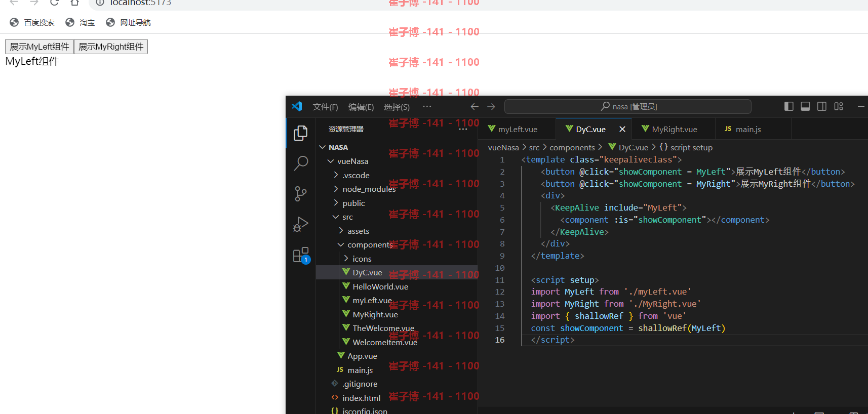Viewport: 868px width, 414px height.
Task: Click the shallowRef(MyLeft) code on line 15
Action: click(x=682, y=328)
